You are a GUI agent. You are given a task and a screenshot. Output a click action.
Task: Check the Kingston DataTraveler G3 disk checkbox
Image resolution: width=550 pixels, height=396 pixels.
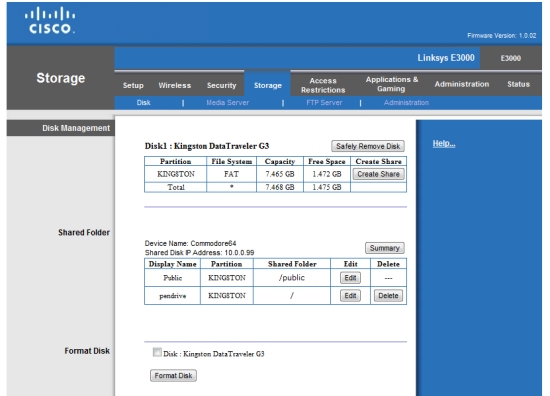[x=157, y=352]
